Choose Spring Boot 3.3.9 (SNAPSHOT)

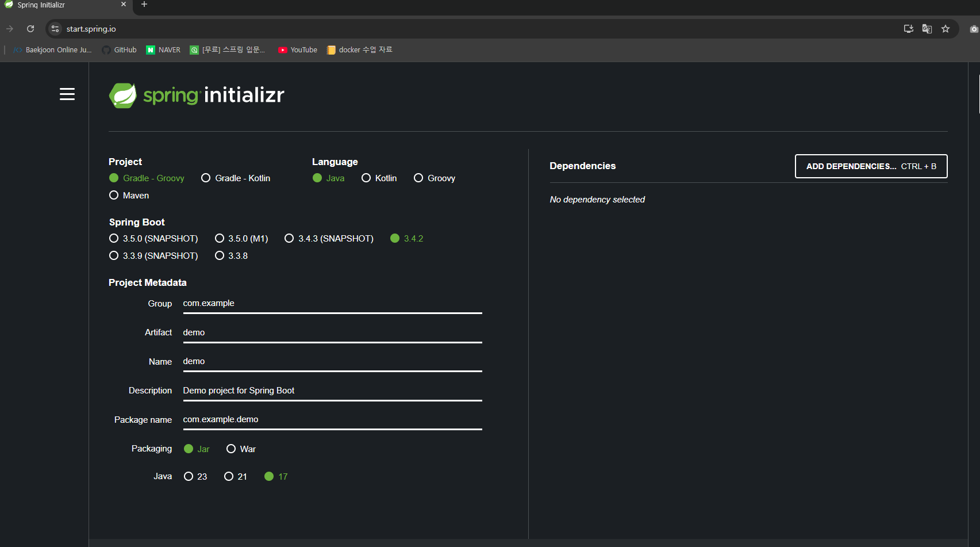153,256
